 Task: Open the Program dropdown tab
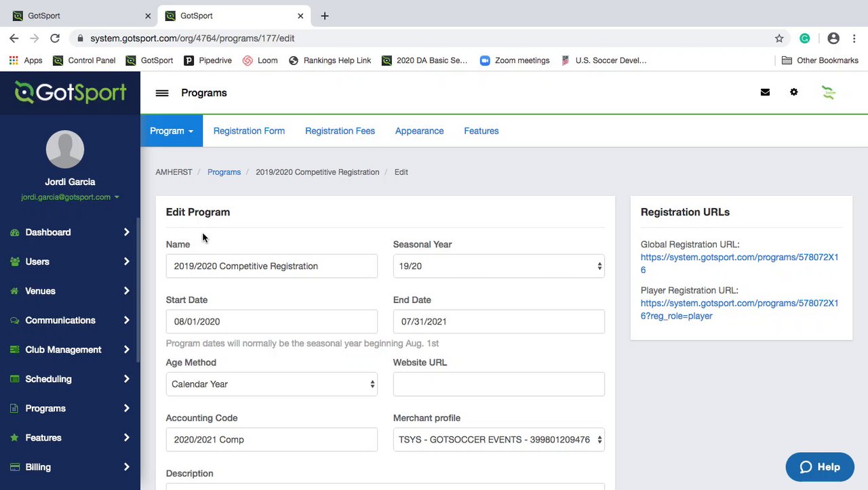click(x=172, y=131)
